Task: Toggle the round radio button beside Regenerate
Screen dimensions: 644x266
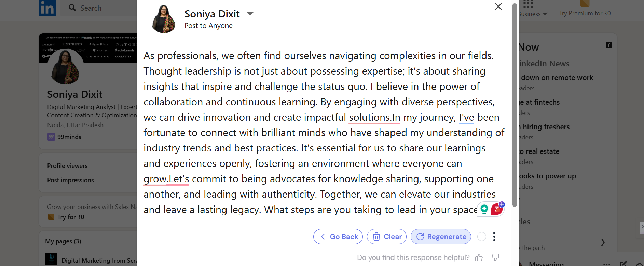Action: 482,237
